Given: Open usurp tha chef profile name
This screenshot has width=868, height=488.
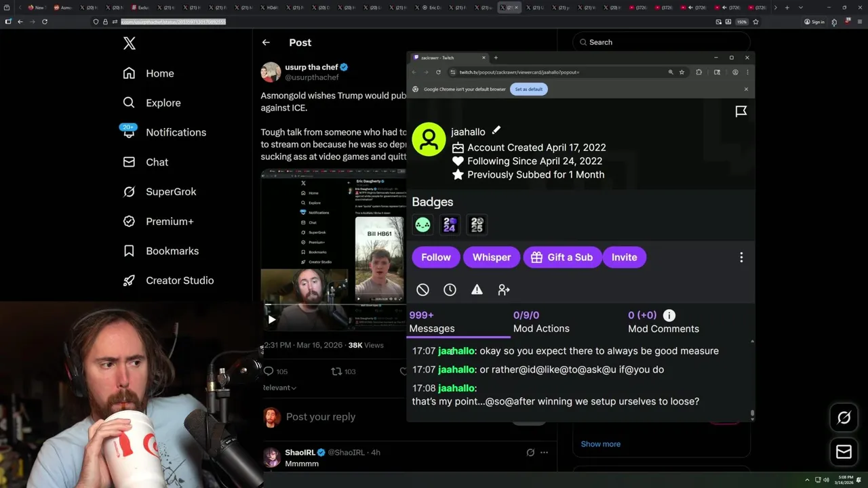Looking at the screenshot, I should point(311,67).
